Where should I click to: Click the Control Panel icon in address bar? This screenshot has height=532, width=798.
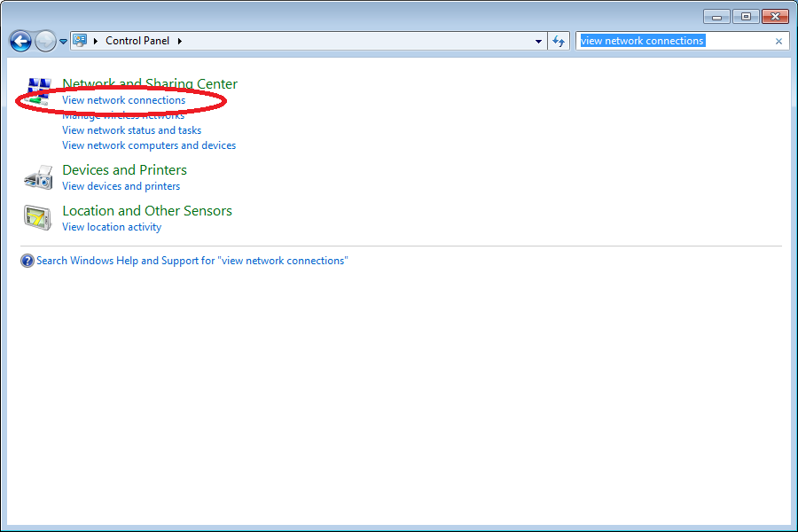point(80,41)
